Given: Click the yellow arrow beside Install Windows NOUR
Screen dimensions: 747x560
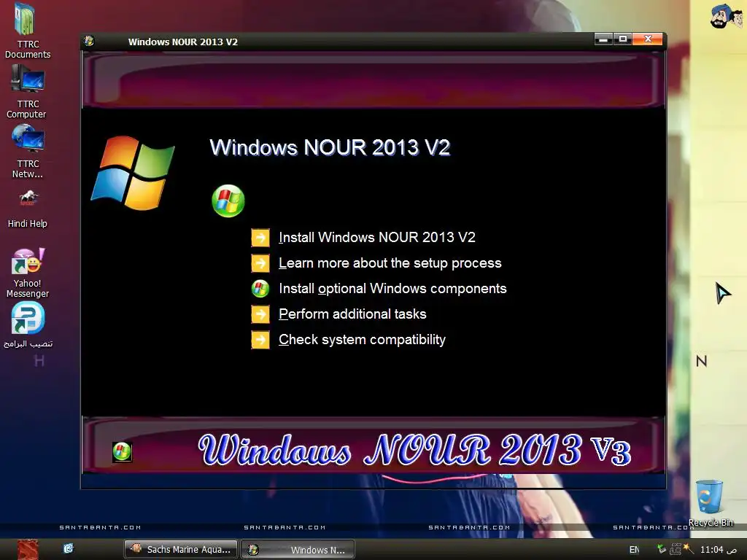Looking at the screenshot, I should (x=260, y=238).
